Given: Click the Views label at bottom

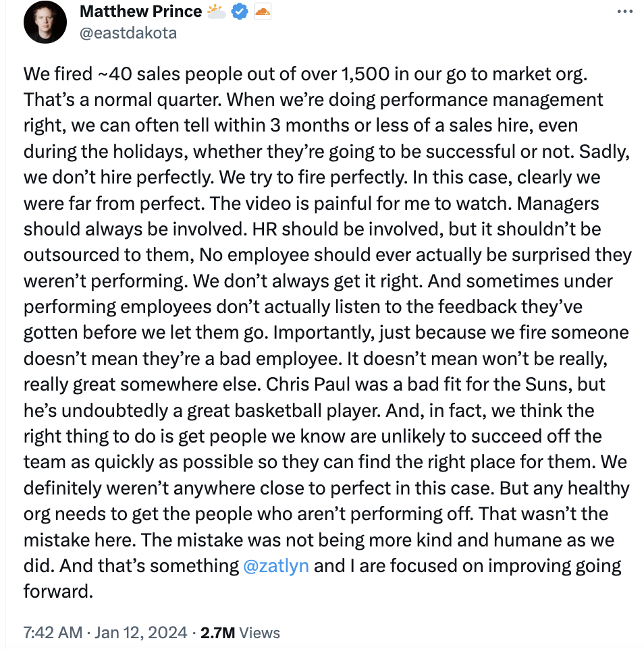Looking at the screenshot, I should point(260,633).
